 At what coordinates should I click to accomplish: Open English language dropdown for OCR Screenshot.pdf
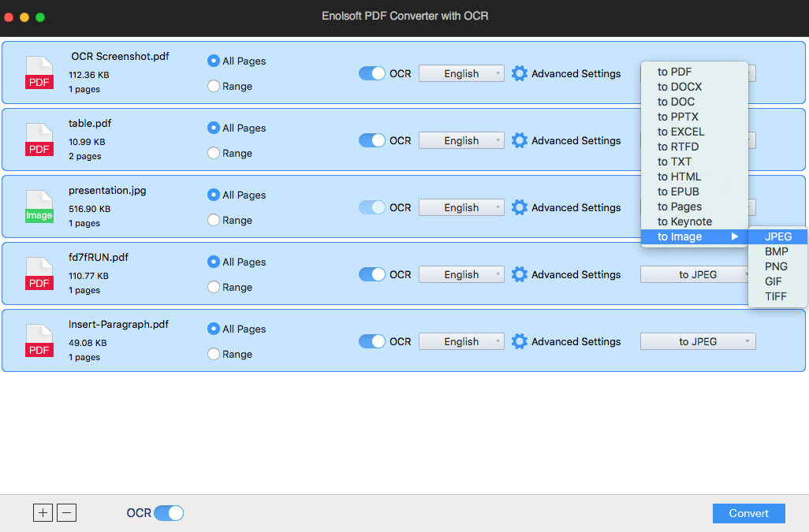tap(461, 73)
